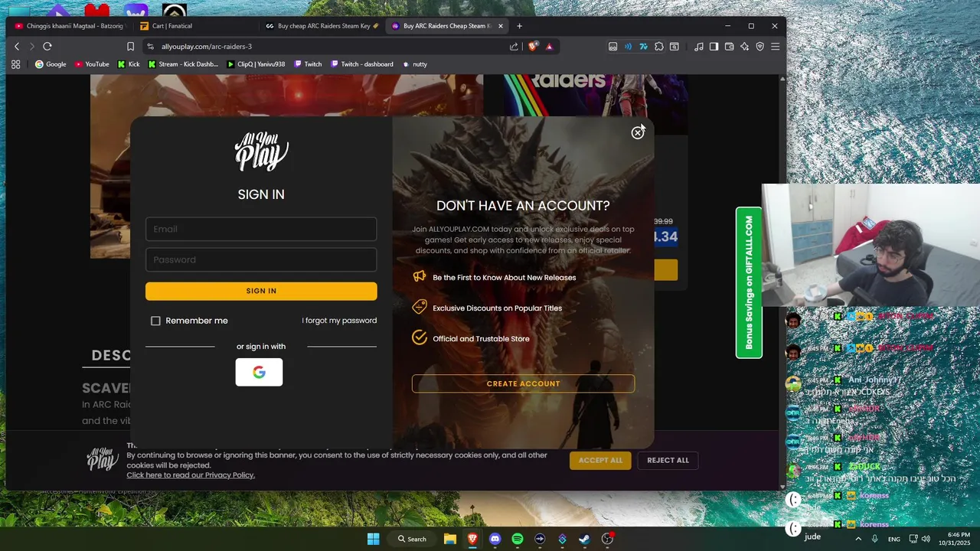980x551 pixels.
Task: Click into the Email input field
Action: click(x=261, y=229)
